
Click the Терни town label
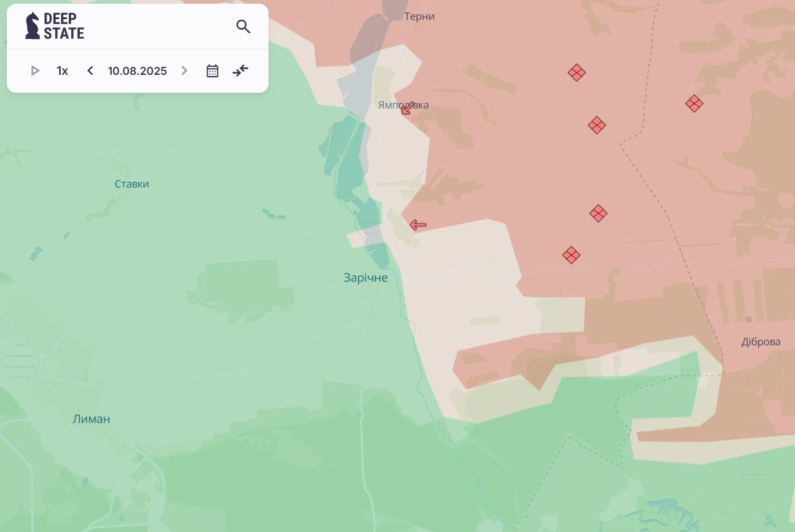pos(419,17)
